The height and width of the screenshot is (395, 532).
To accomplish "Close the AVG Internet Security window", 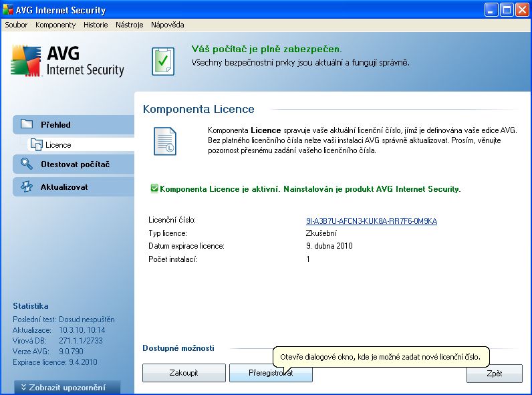I will coord(522,10).
